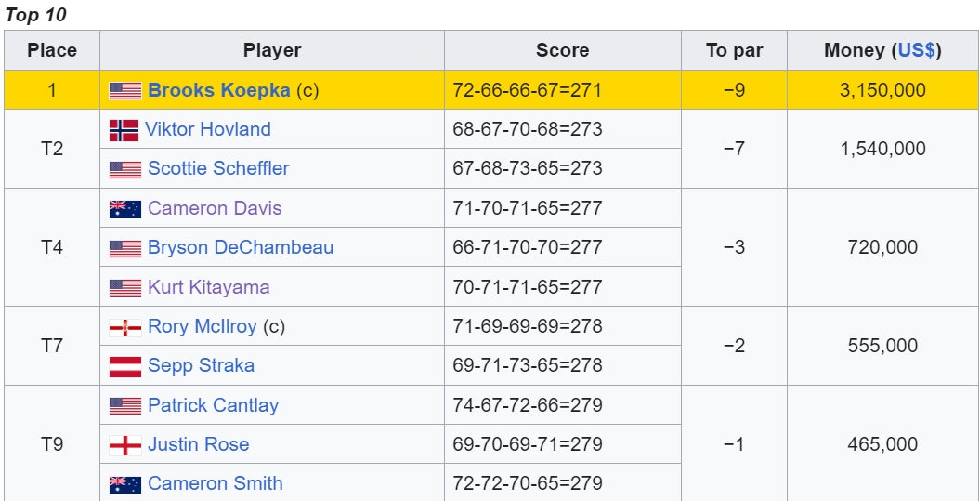Open the Brooks Koepka player link
This screenshot has height=501, width=980.
click(219, 90)
